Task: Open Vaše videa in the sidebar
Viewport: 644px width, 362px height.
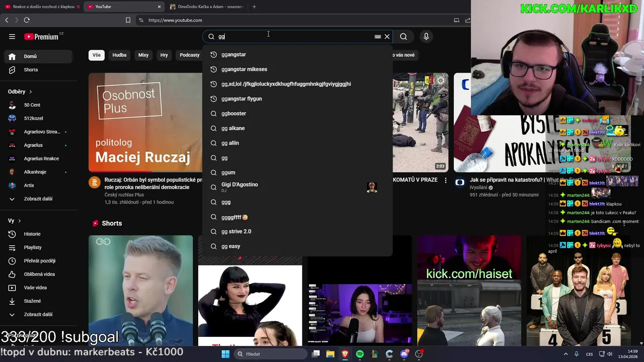Action: 38,288
